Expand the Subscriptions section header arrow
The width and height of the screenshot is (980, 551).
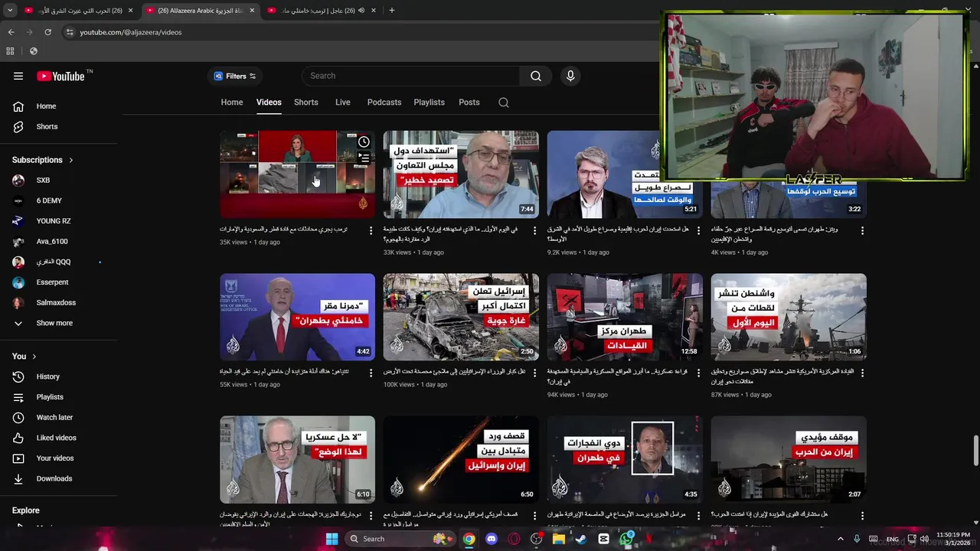pyautogui.click(x=70, y=160)
